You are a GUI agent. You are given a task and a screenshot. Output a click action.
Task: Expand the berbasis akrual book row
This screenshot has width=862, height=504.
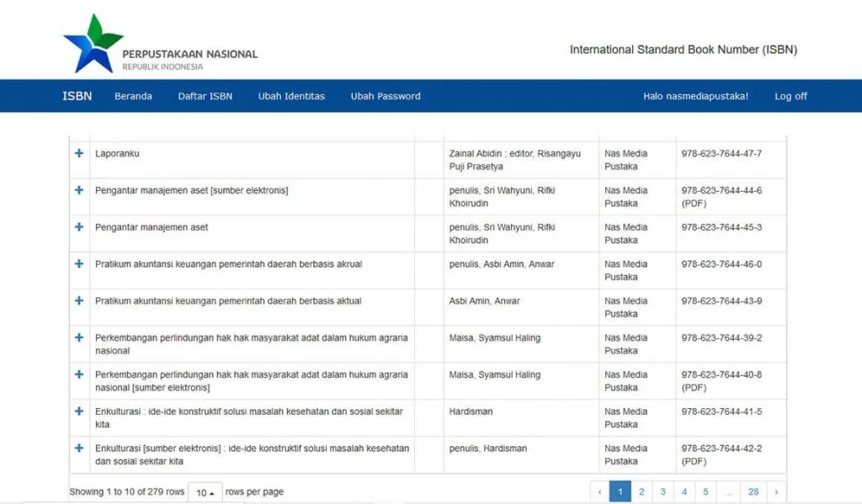click(x=79, y=264)
